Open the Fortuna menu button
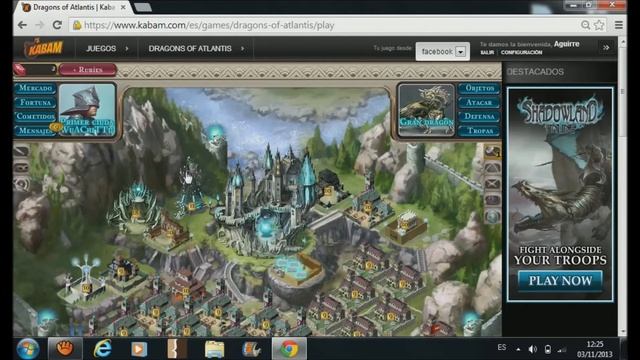Screen dimensions: 640x360 pyautogui.click(x=35, y=102)
